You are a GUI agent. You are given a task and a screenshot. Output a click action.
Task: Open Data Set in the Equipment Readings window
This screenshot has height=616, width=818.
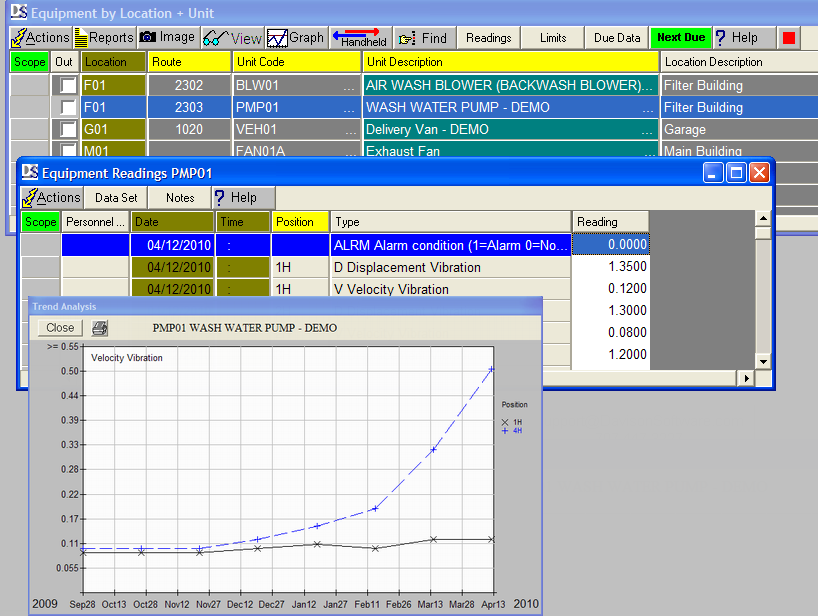(x=116, y=198)
